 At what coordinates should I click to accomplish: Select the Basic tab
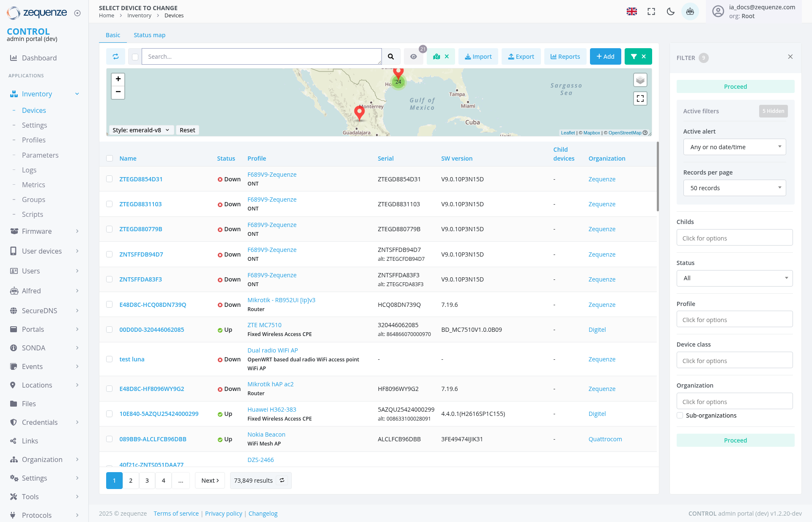[113, 35]
